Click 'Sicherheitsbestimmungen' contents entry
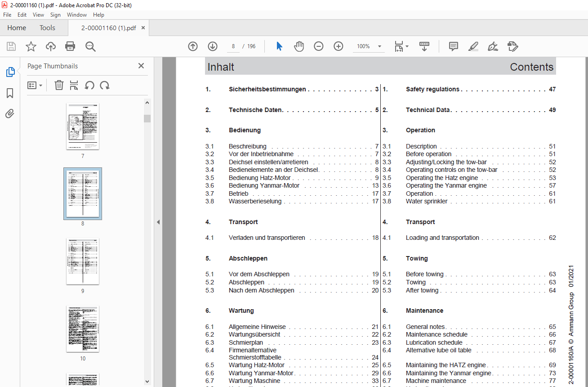 tap(267, 89)
